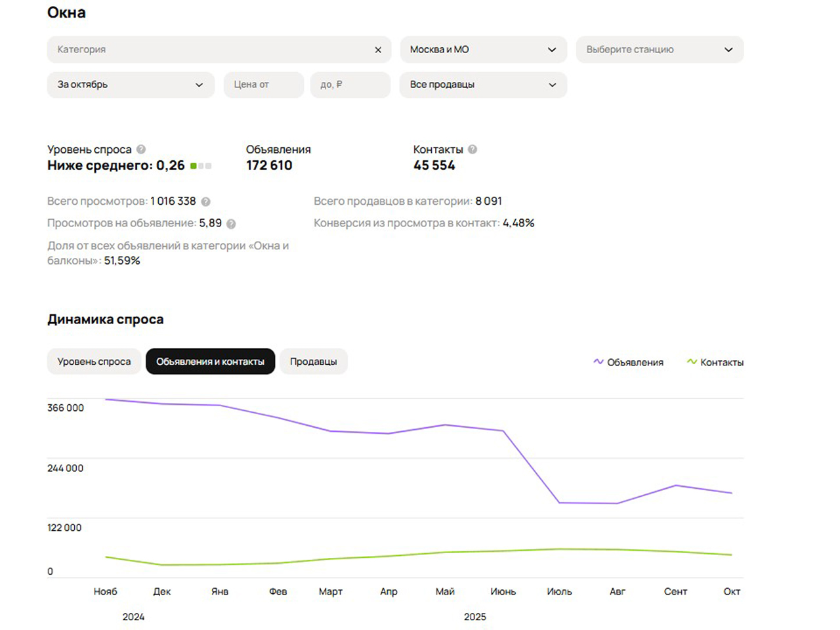Click help icon beside Контакты metric
This screenshot has height=630, width=840.
coord(472,150)
